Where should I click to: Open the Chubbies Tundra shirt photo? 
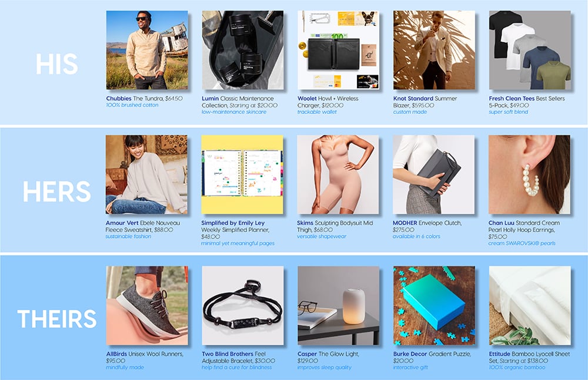(x=147, y=50)
